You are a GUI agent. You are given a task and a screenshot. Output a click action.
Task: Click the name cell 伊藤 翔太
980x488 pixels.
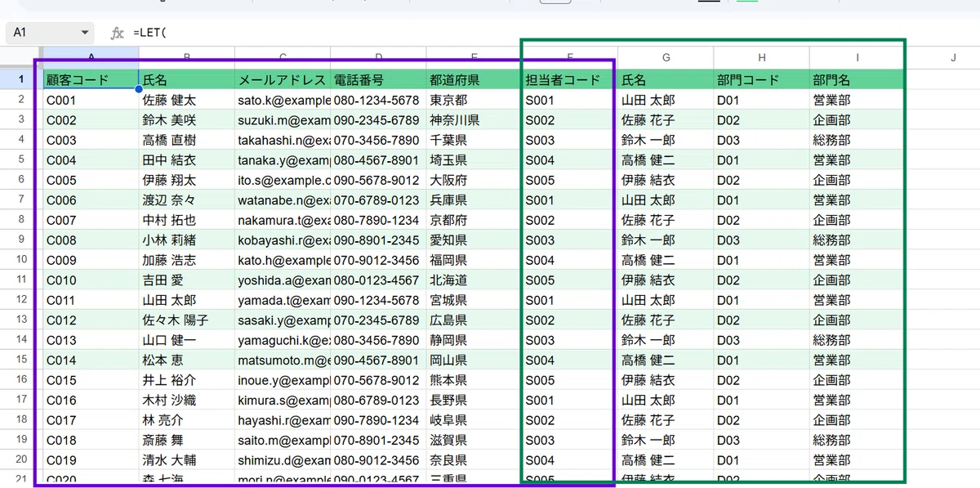187,180
